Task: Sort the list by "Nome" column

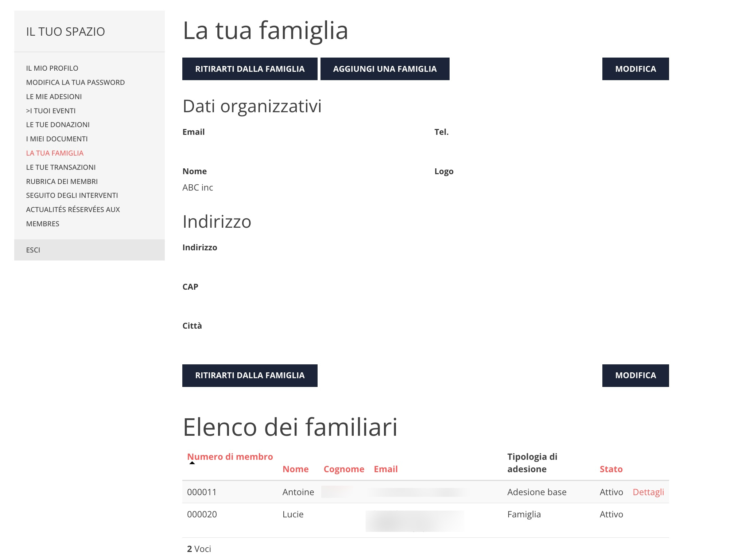Action: pyautogui.click(x=295, y=469)
